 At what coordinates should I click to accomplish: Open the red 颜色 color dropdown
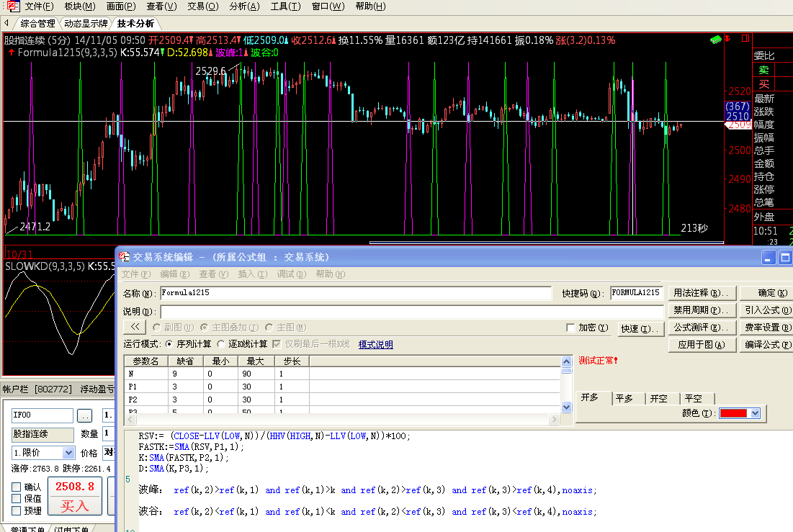(x=756, y=413)
